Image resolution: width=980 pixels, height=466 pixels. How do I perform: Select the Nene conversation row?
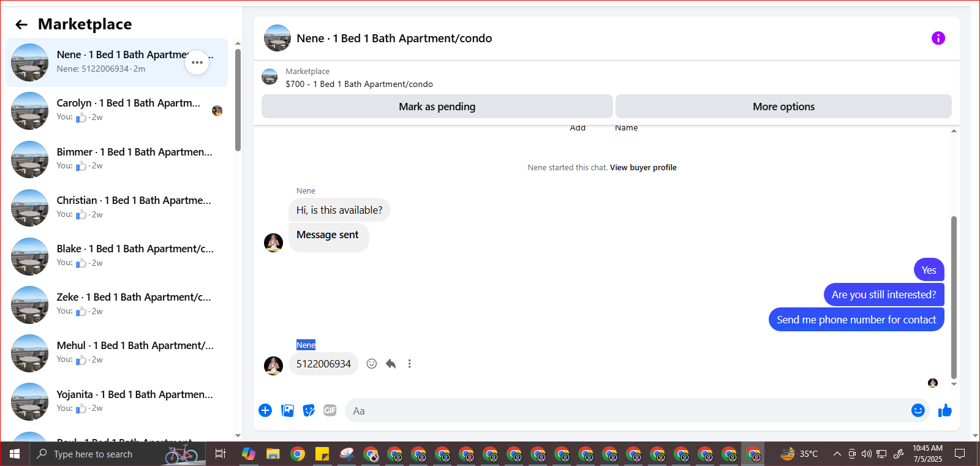pyautogui.click(x=116, y=62)
